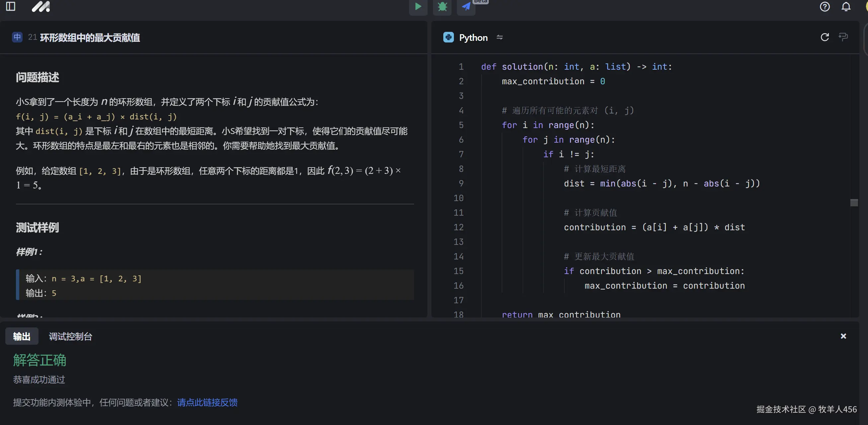
Task: Click line number 9 in gutter
Action: [x=461, y=183]
